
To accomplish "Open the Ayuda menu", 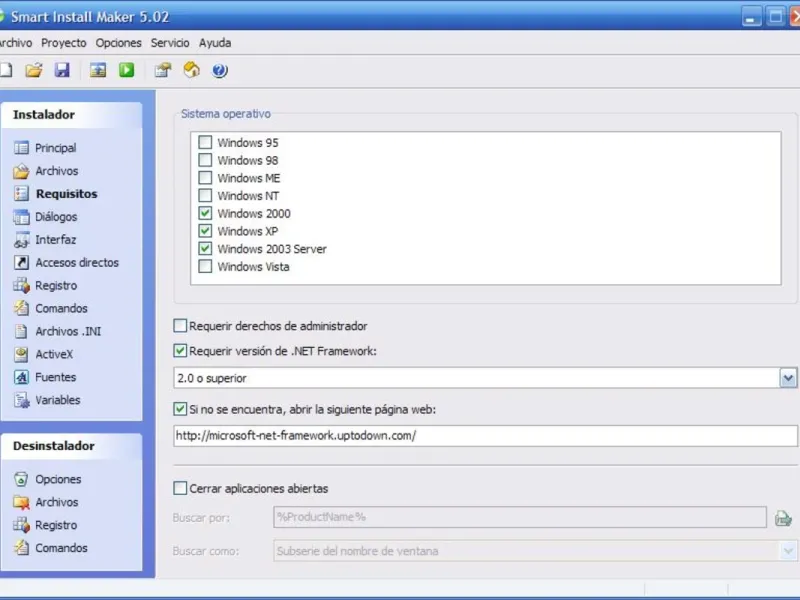I will point(215,43).
